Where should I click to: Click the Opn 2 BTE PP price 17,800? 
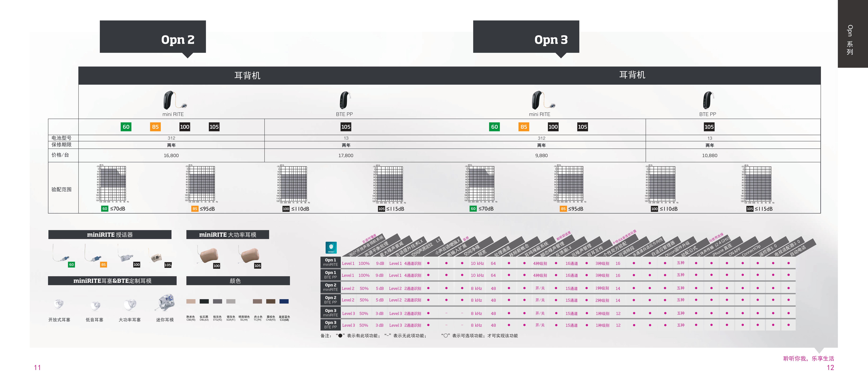[x=346, y=156]
